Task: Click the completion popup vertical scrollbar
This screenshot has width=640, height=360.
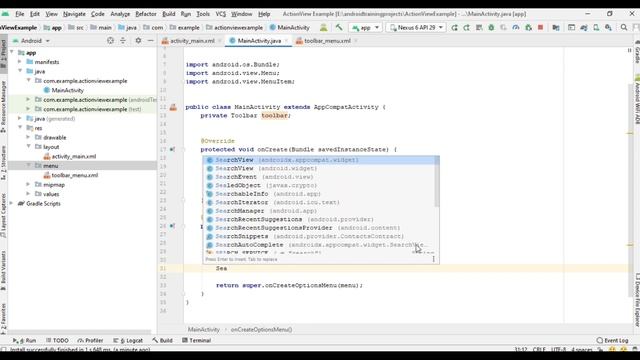Action: [x=437, y=182]
